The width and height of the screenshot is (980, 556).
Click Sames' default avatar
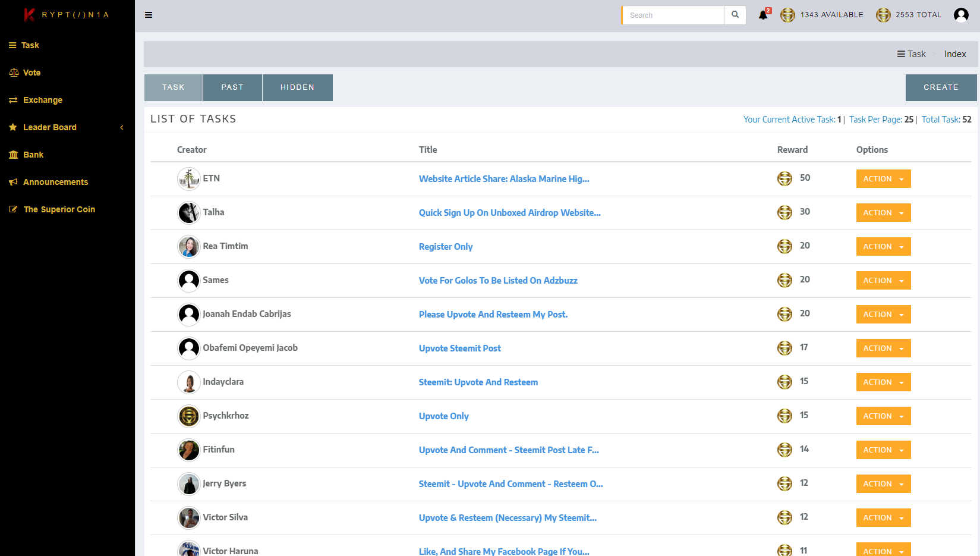pos(189,281)
